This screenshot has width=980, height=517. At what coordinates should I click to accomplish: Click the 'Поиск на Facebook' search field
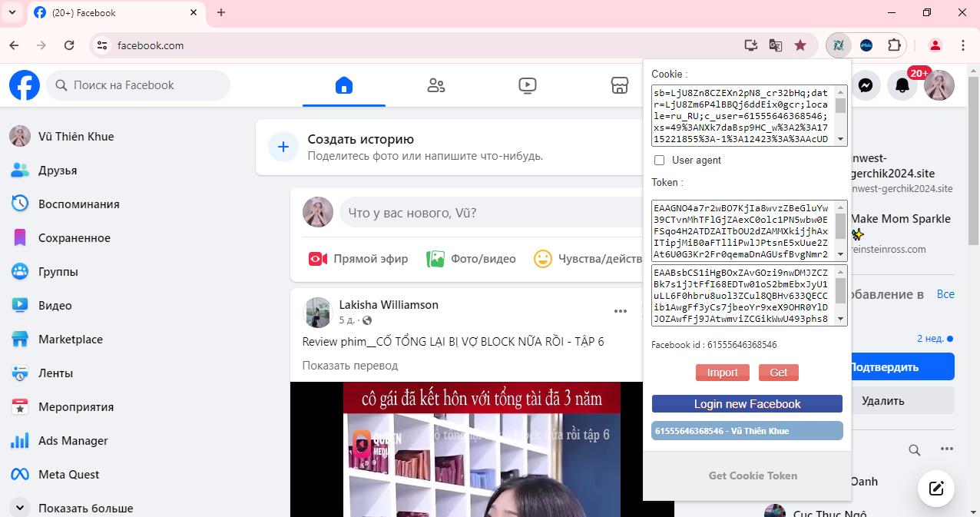tap(138, 85)
